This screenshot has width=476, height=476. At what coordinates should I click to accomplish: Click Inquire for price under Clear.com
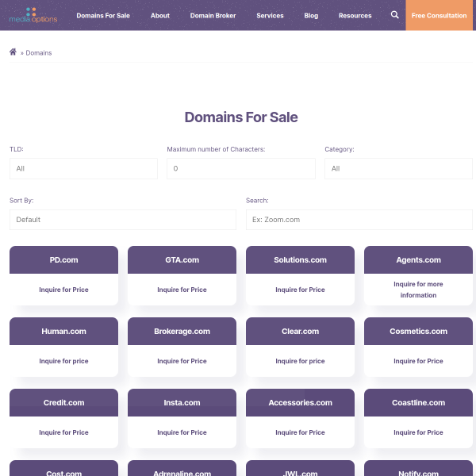point(300,361)
